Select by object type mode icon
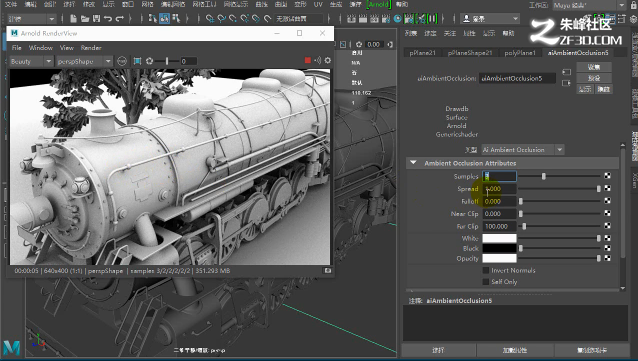 (x=164, y=18)
